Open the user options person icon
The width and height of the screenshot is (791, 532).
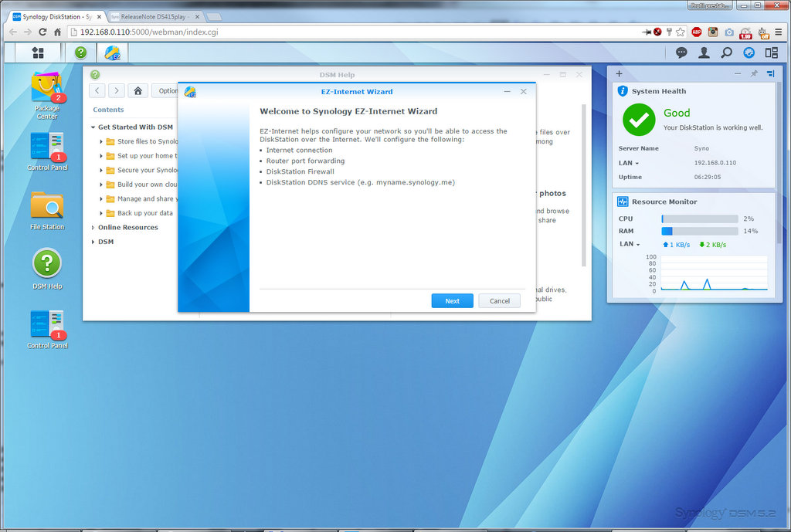click(704, 53)
